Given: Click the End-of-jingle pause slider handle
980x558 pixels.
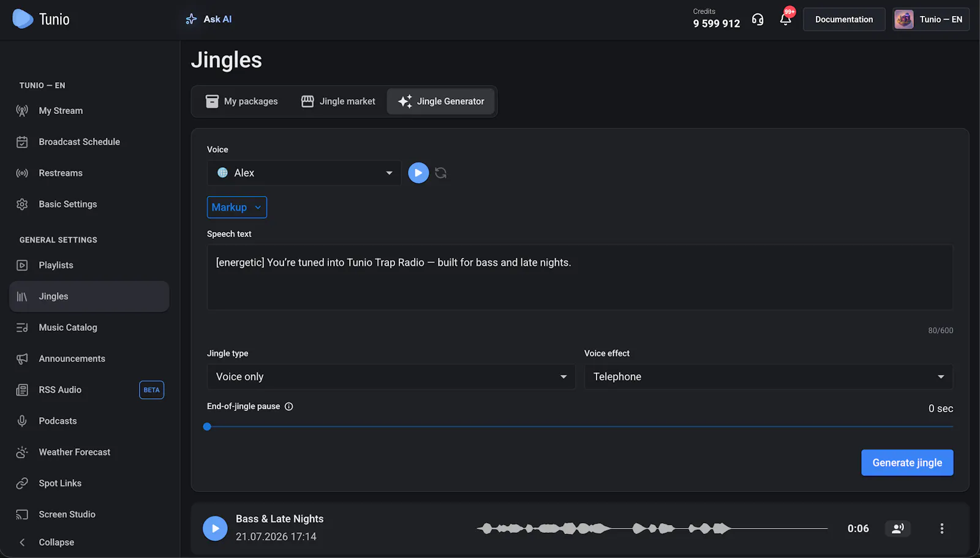Looking at the screenshot, I should click(x=207, y=427).
